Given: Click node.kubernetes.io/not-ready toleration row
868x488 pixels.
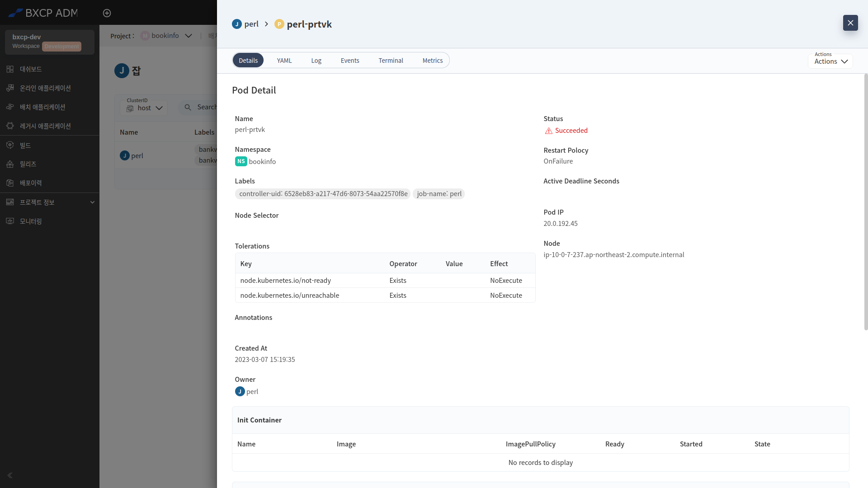Looking at the screenshot, I should click(x=385, y=281).
